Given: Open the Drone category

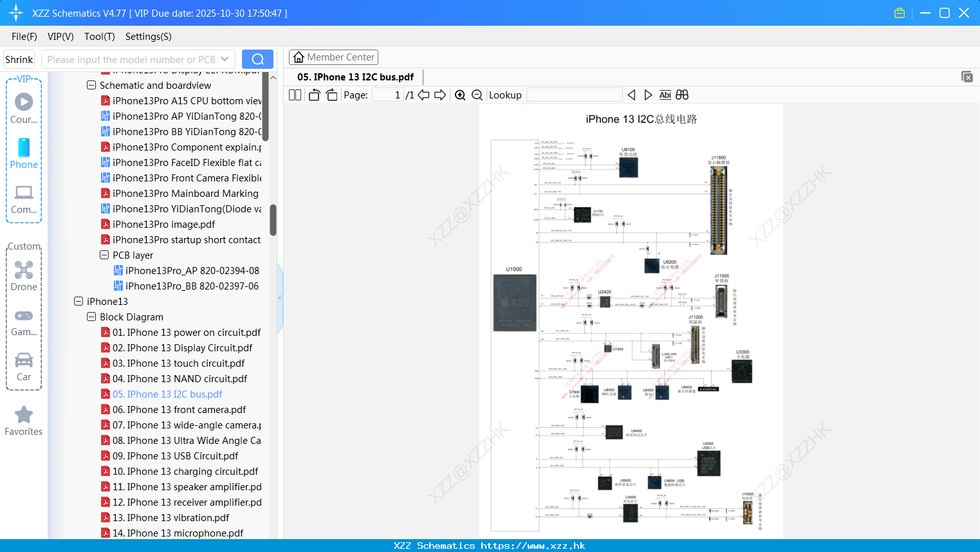Looking at the screenshot, I should (24, 276).
